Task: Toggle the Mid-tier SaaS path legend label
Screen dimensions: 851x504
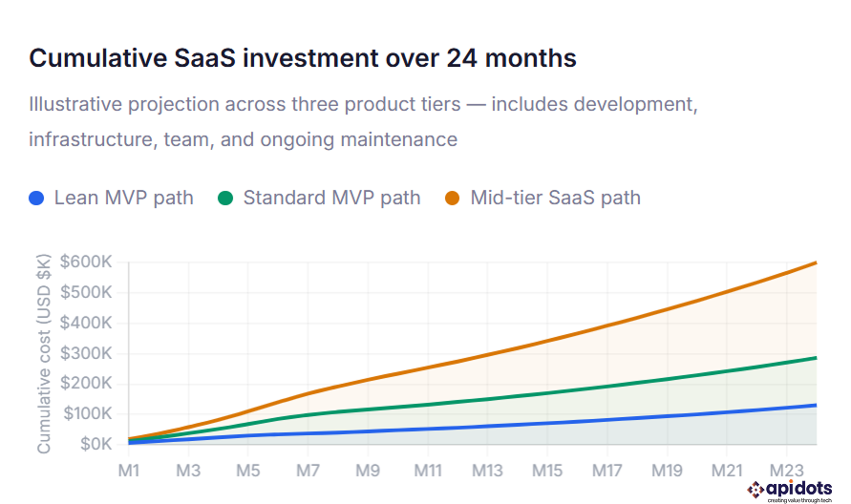Action: coord(555,199)
